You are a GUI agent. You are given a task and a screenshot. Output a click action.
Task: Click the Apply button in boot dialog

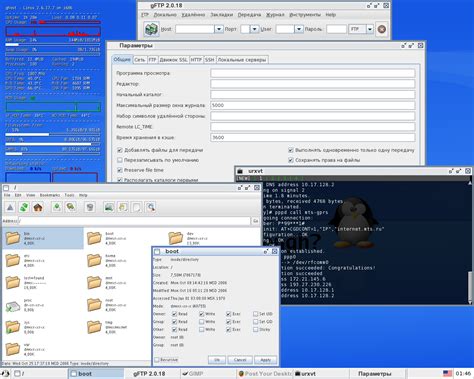click(265, 360)
